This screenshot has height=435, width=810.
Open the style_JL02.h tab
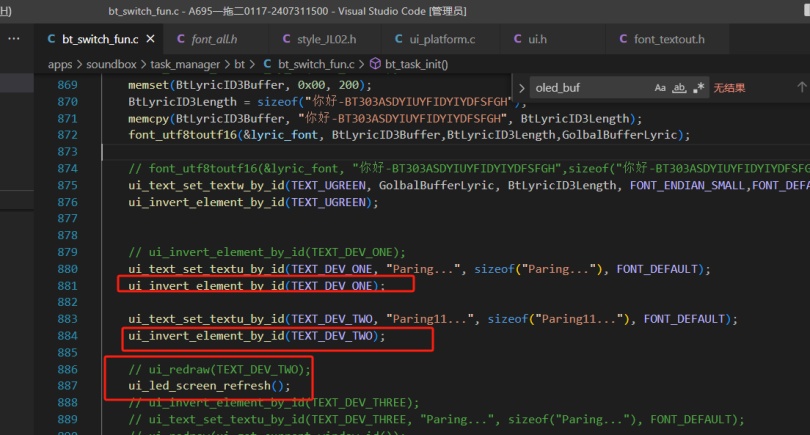click(x=326, y=39)
